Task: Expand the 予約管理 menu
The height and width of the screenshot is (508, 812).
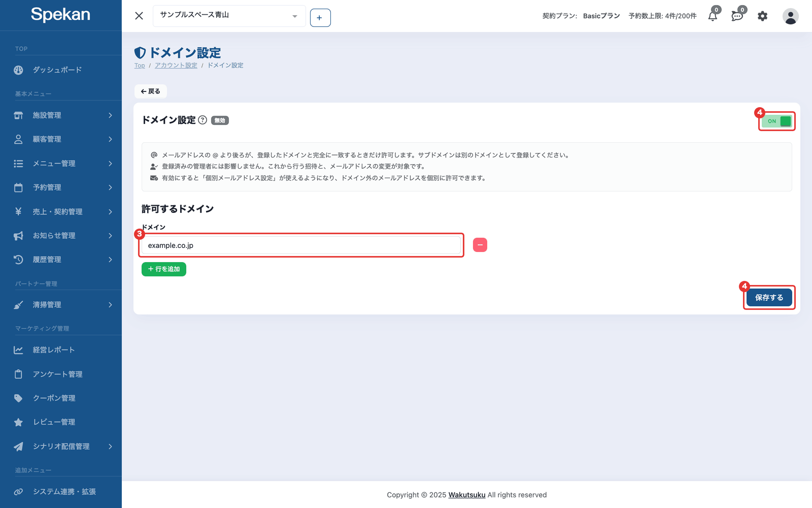Action: pos(61,187)
